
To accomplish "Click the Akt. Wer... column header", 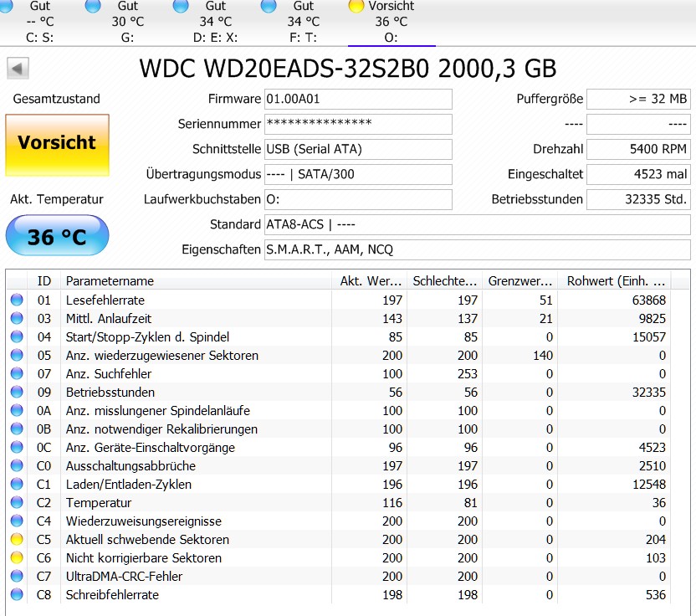I will (369, 281).
